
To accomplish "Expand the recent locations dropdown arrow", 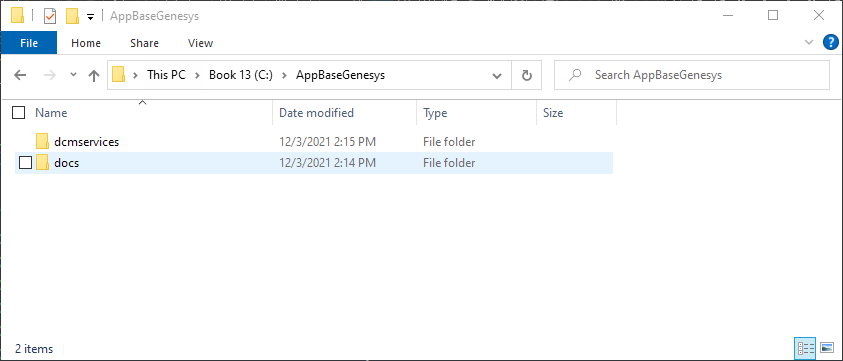I will pyautogui.click(x=74, y=75).
